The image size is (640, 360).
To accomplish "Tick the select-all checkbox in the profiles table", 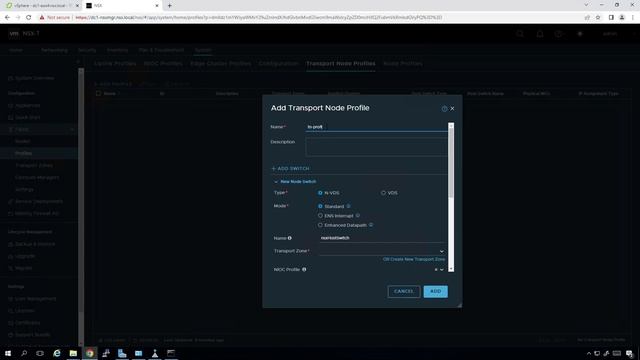I will point(98,93).
